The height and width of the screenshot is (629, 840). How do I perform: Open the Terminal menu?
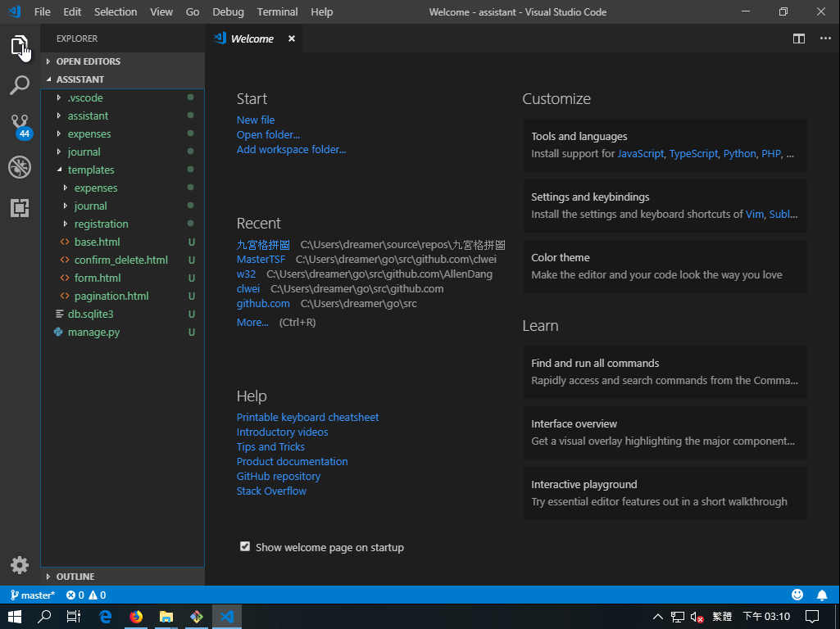point(277,12)
